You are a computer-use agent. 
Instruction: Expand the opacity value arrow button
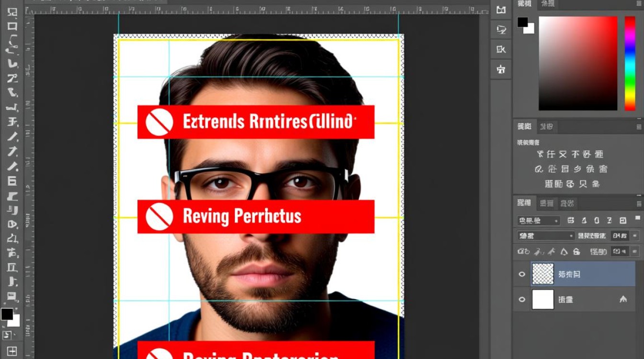pos(635,236)
